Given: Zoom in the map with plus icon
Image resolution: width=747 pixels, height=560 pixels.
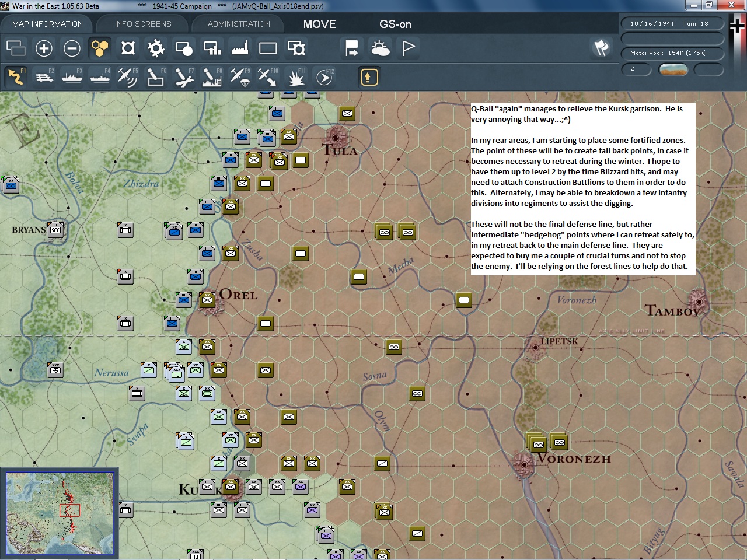Looking at the screenshot, I should tap(44, 48).
